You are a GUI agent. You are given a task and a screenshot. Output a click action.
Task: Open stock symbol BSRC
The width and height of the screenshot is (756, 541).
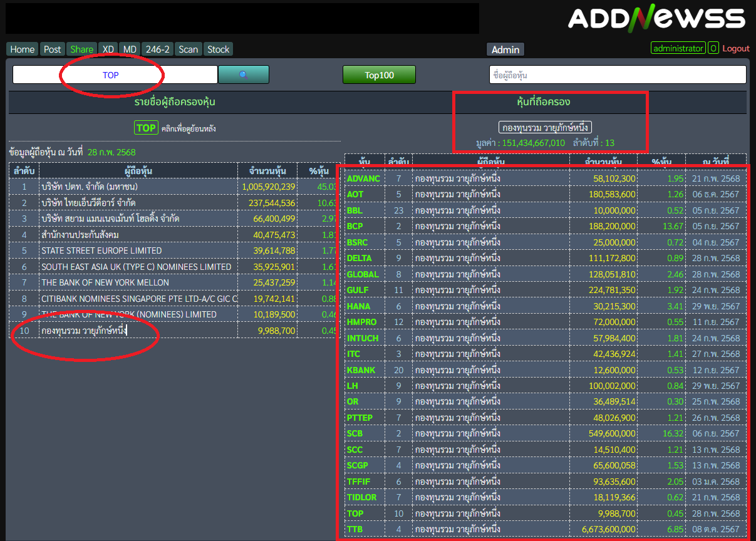(x=358, y=242)
